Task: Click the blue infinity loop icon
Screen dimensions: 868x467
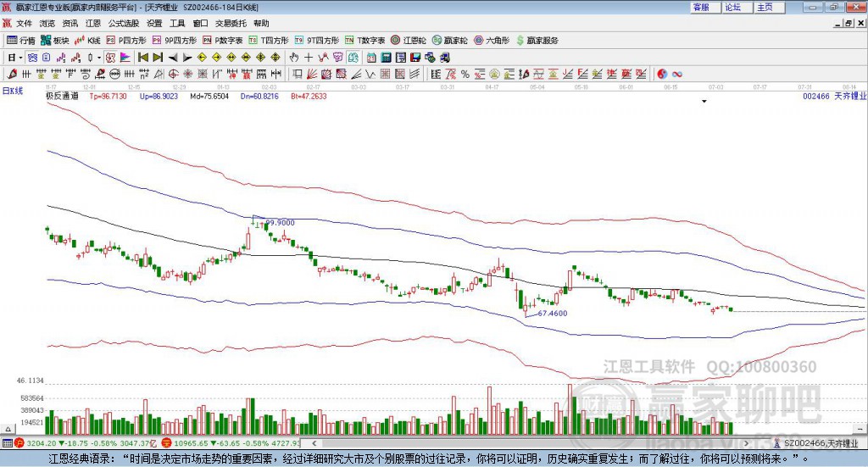Action: pos(676,74)
